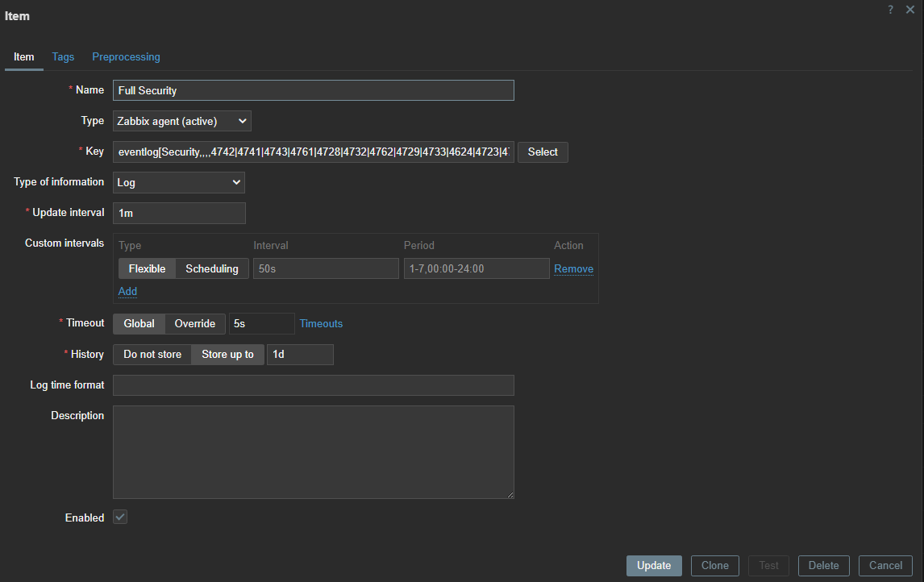The width and height of the screenshot is (924, 582).
Task: Open the Type of information dropdown
Action: coord(178,182)
